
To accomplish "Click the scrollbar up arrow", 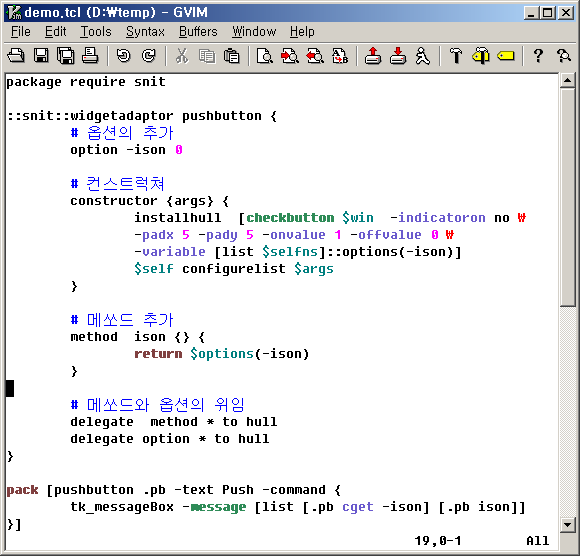I will coord(567,80).
